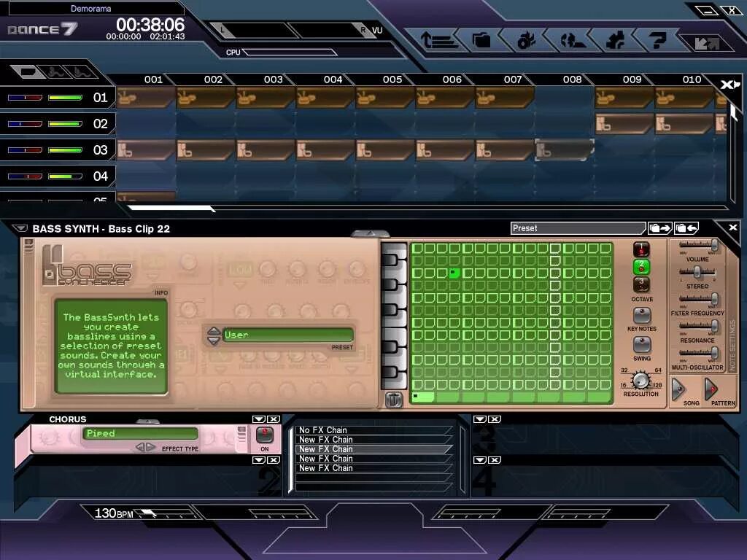
Task: Adjust track 03 blue-red pan bar
Action: [25, 150]
